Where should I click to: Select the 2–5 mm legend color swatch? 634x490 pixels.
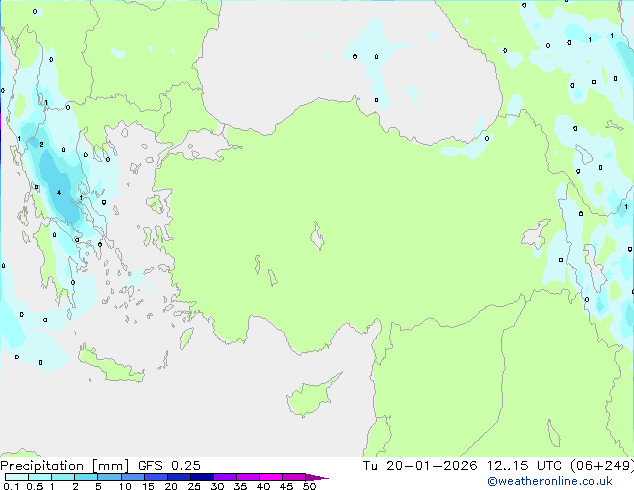point(86,477)
